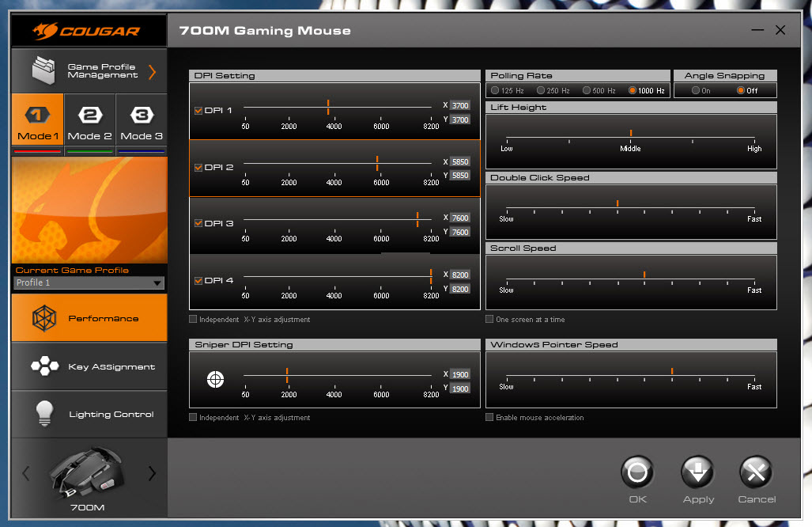Switch to Mode 1 tab
This screenshot has height=527, width=812.
coord(37,119)
